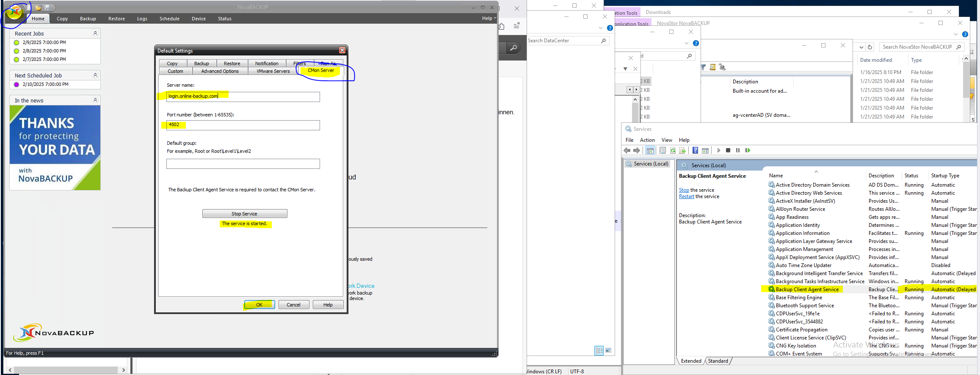
Task: Open Action menu in Services window
Action: pyautogui.click(x=647, y=140)
